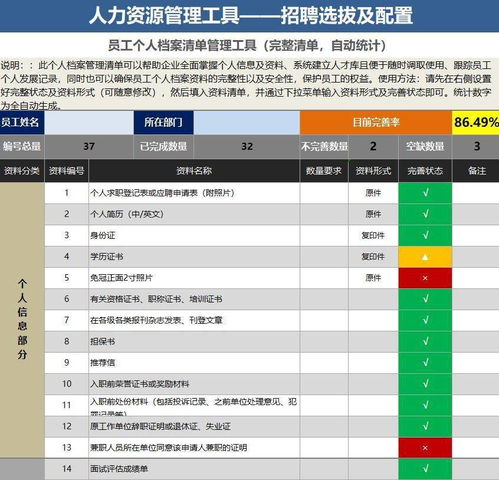Screen dimensions: 499x480
Task: Click the 个人简历（中/英文） name cell
Action: coord(194,214)
